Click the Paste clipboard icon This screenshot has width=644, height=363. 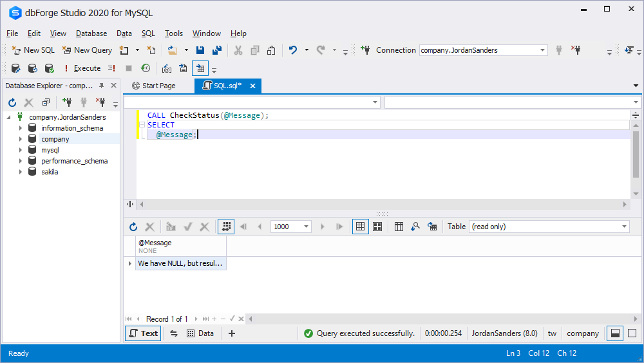[x=272, y=50]
